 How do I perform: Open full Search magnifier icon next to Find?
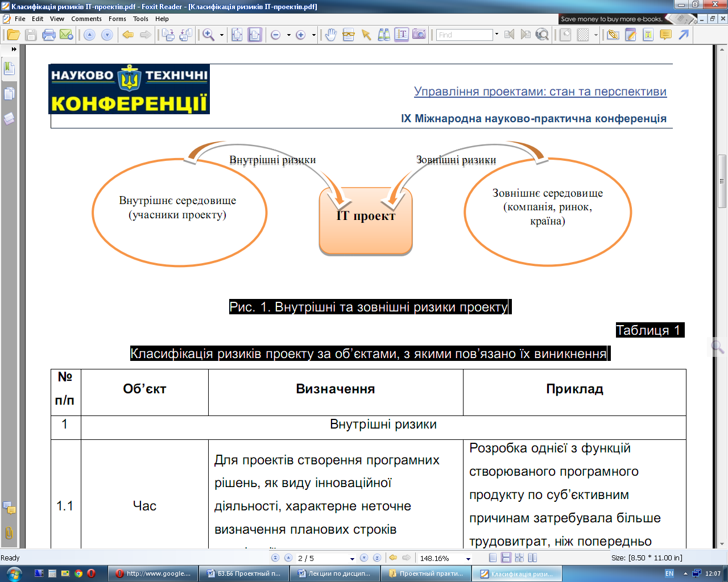coord(543,35)
